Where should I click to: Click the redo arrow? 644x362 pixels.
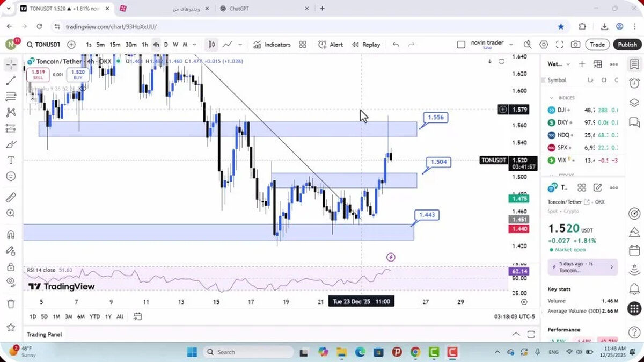[x=412, y=45]
